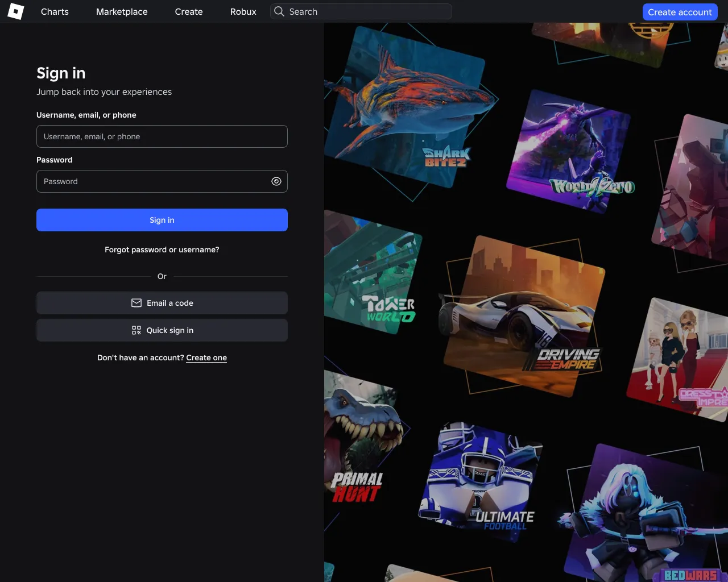Click the Create account button
The height and width of the screenshot is (582, 728).
tap(680, 12)
